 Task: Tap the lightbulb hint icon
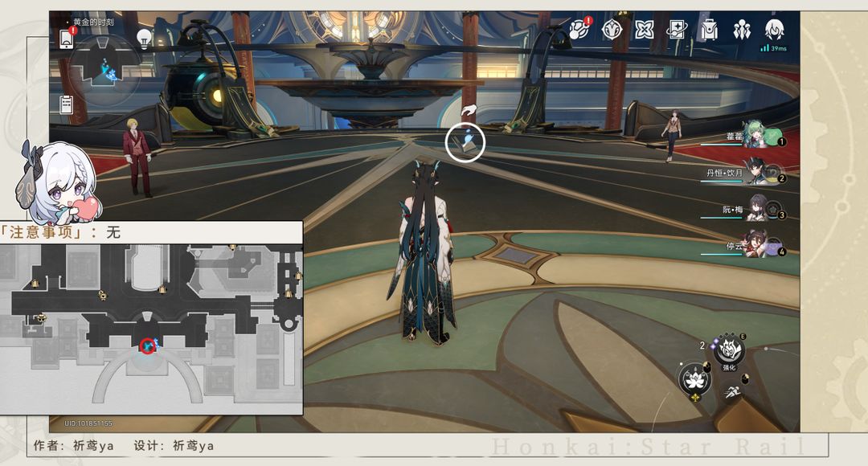[144, 39]
